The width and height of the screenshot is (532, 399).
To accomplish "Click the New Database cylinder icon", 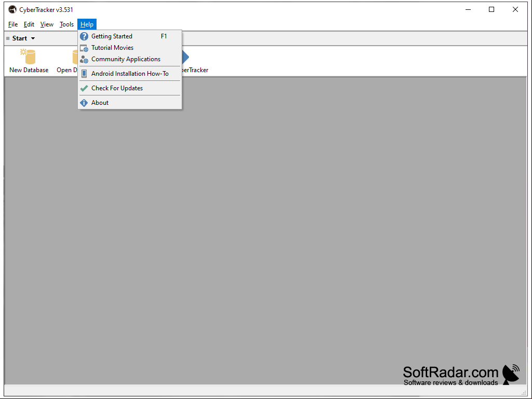I will coord(28,57).
